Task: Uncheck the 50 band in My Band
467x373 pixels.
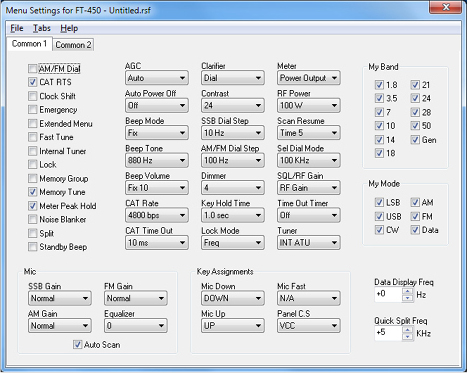Action: point(415,126)
